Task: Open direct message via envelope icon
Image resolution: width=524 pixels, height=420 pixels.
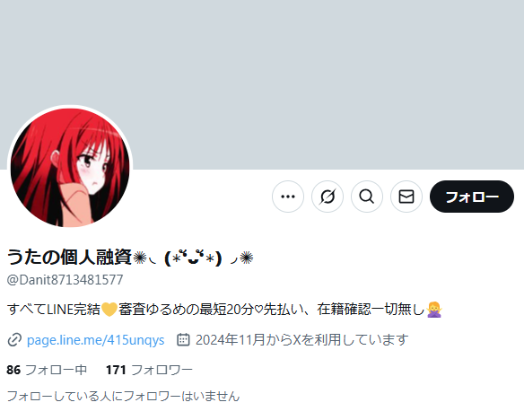Action: pyautogui.click(x=406, y=197)
